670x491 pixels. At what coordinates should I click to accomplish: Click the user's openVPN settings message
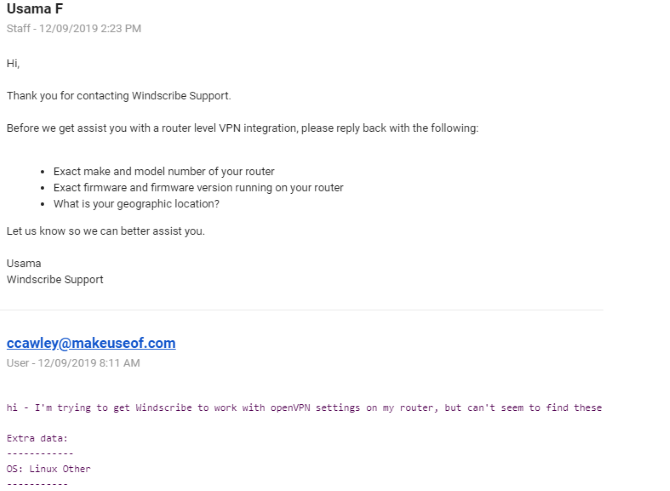tap(304, 409)
